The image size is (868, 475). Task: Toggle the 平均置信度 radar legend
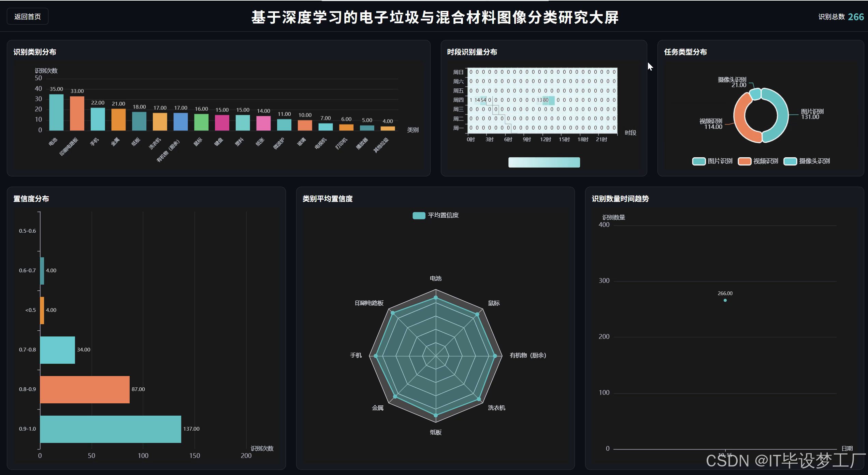click(x=436, y=215)
